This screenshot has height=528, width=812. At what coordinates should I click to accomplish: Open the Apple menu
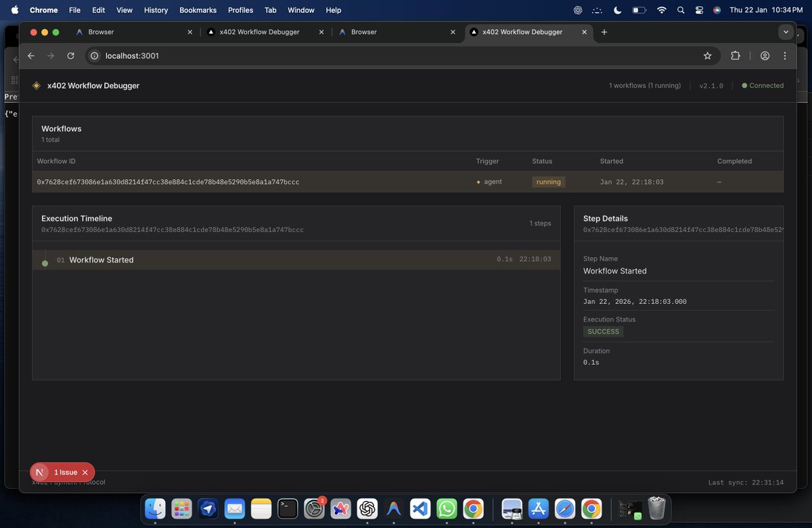point(15,10)
